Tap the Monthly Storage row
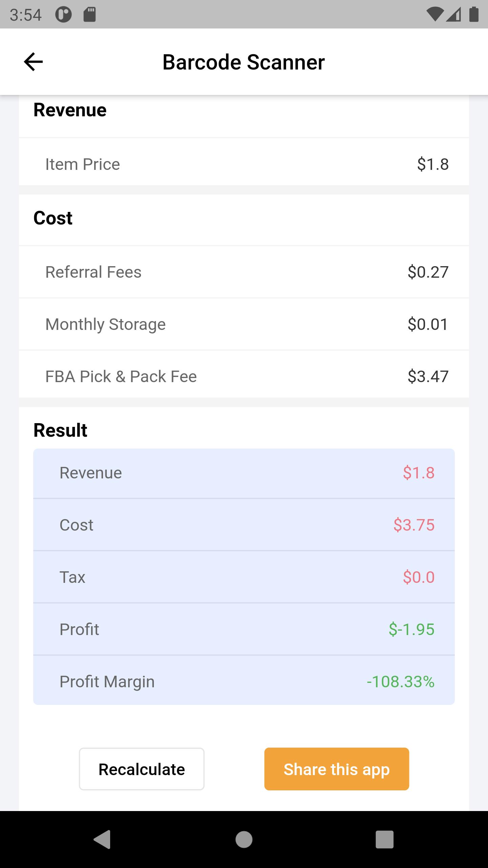 (x=244, y=324)
